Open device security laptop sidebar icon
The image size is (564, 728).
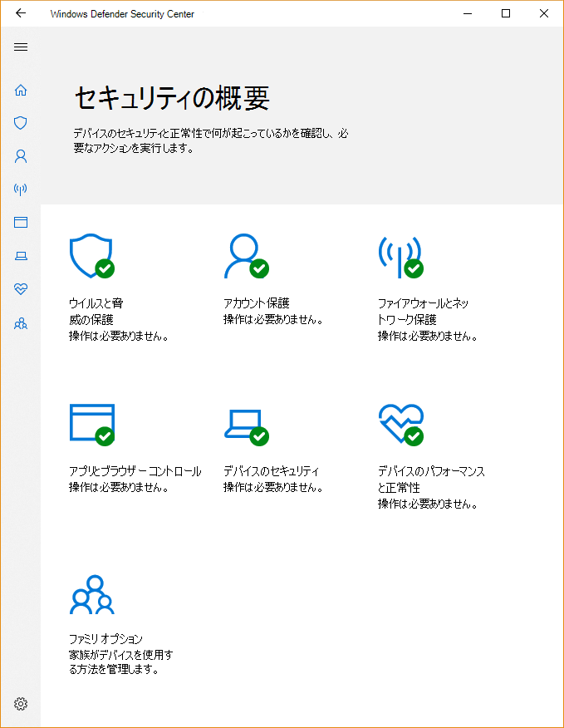[21, 256]
